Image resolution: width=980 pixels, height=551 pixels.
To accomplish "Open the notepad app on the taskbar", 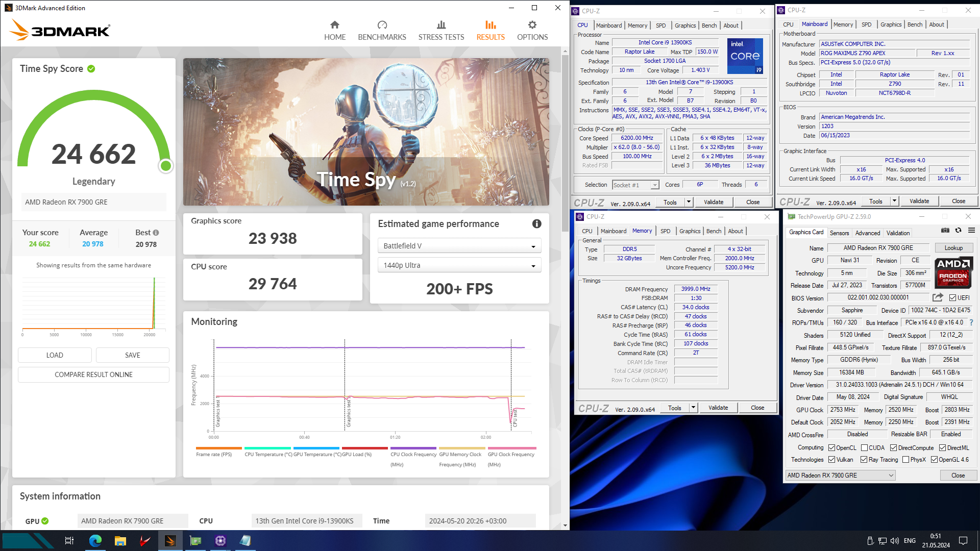I will [x=245, y=541].
